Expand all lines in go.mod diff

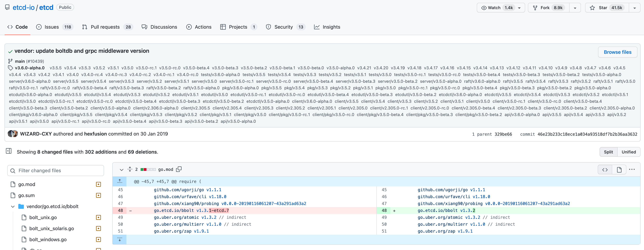click(130, 169)
